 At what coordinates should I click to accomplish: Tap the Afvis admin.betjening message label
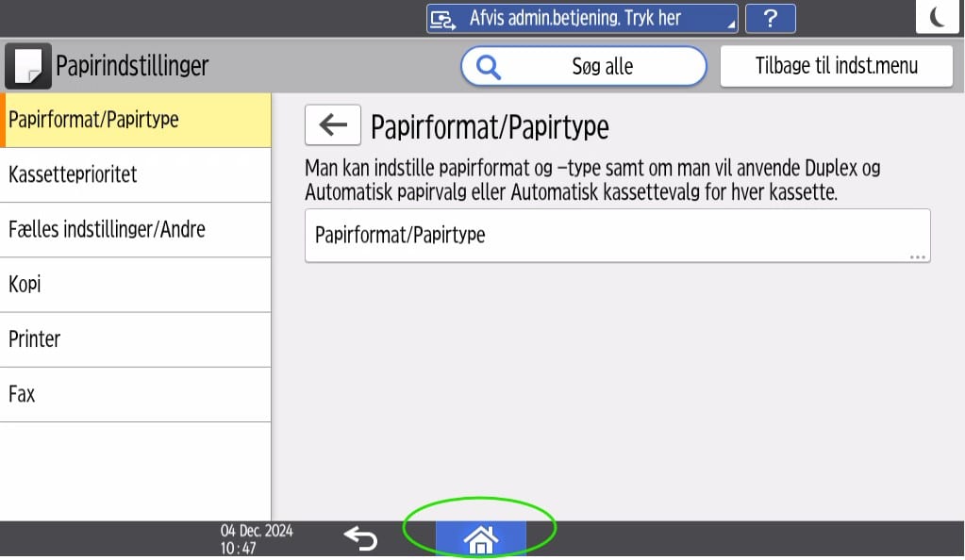[575, 19]
